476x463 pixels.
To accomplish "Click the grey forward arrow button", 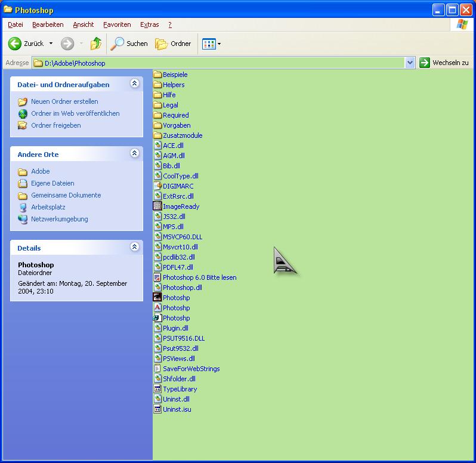I will point(67,44).
